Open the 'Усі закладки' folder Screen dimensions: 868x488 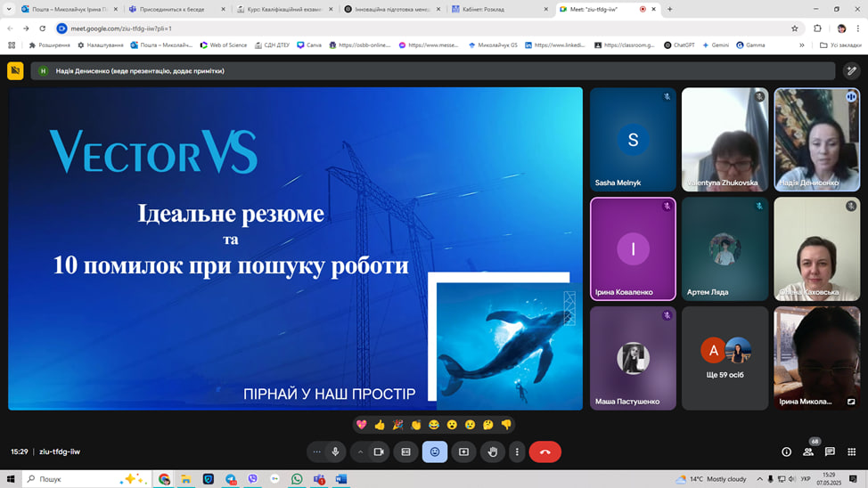pos(840,45)
